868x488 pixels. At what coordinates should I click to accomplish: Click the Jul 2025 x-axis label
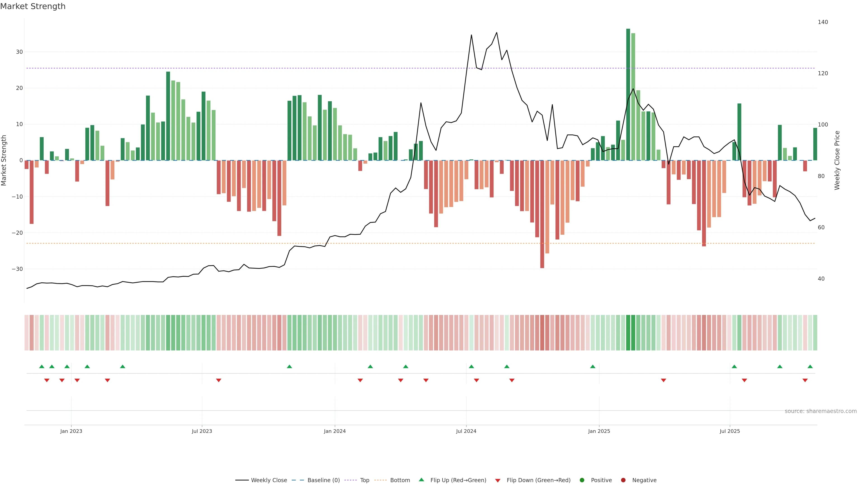[729, 431]
